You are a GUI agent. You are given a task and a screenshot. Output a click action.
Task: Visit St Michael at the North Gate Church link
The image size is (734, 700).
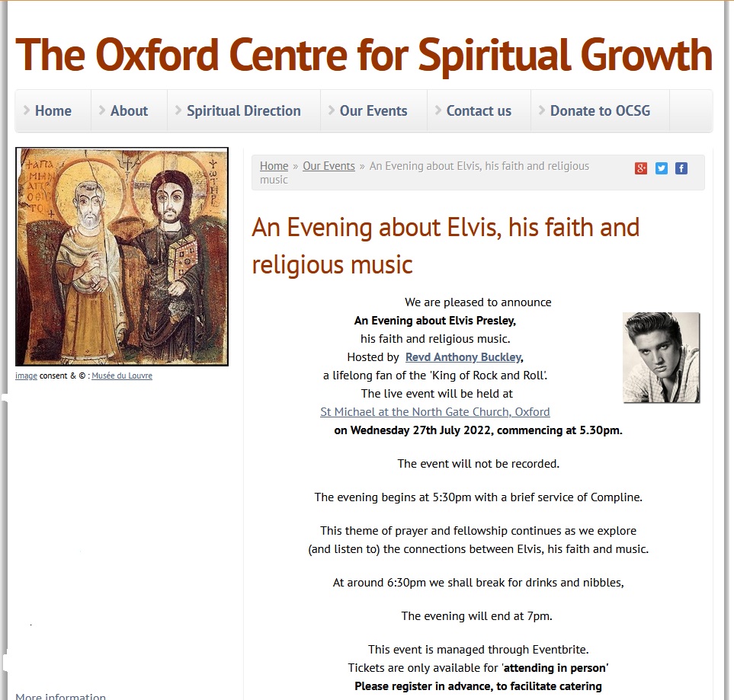(434, 411)
